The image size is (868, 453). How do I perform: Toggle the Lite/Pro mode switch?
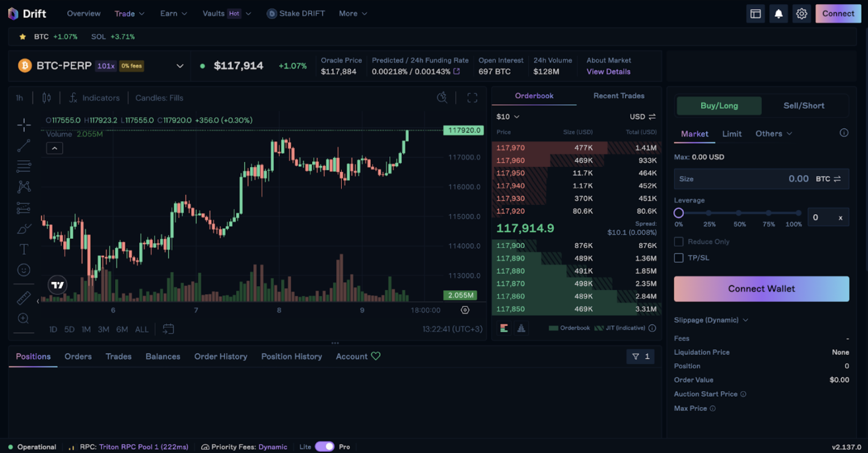[325, 447]
